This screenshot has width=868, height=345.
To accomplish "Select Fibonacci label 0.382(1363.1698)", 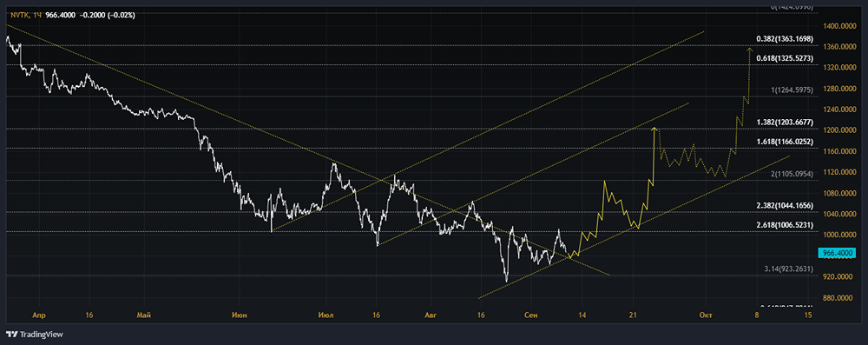I will [785, 39].
